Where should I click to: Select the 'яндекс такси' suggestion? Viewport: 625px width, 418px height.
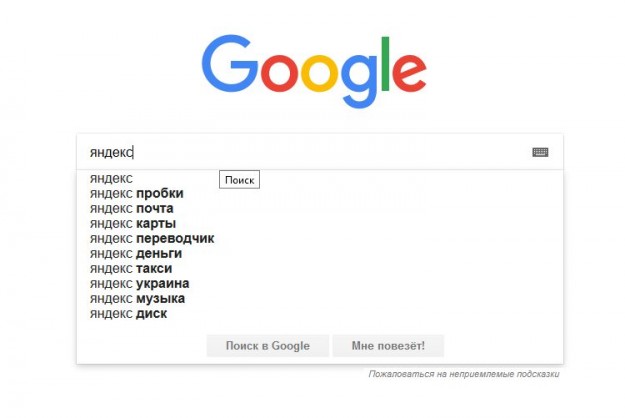click(x=130, y=268)
